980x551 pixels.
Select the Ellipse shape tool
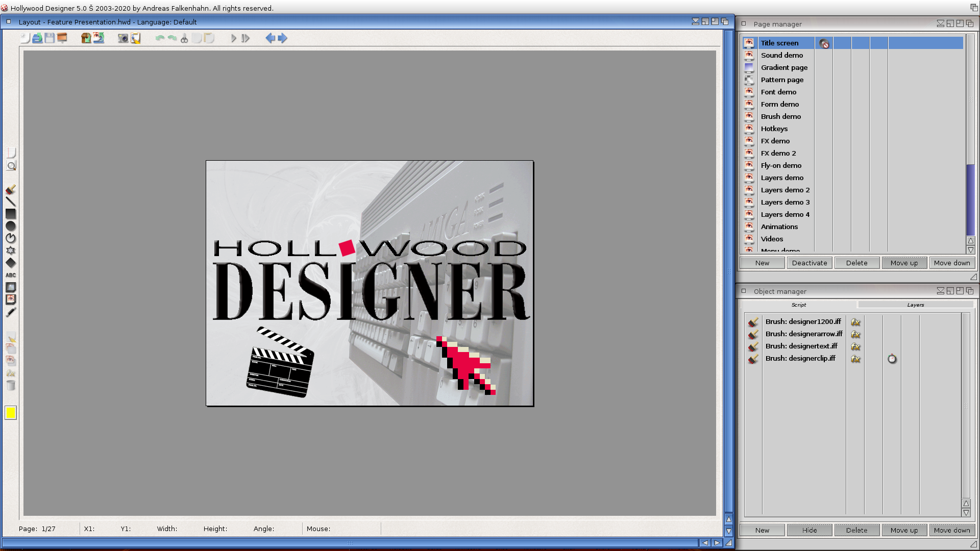(11, 226)
